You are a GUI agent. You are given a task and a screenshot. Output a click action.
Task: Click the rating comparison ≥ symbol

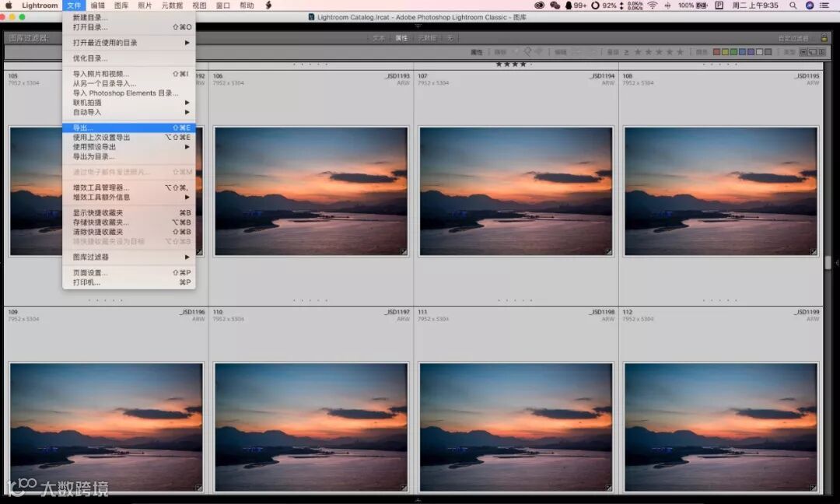coord(628,52)
